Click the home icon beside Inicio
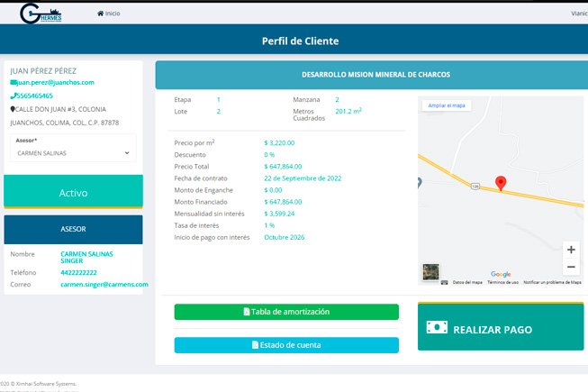This screenshot has width=588, height=392. point(101,14)
